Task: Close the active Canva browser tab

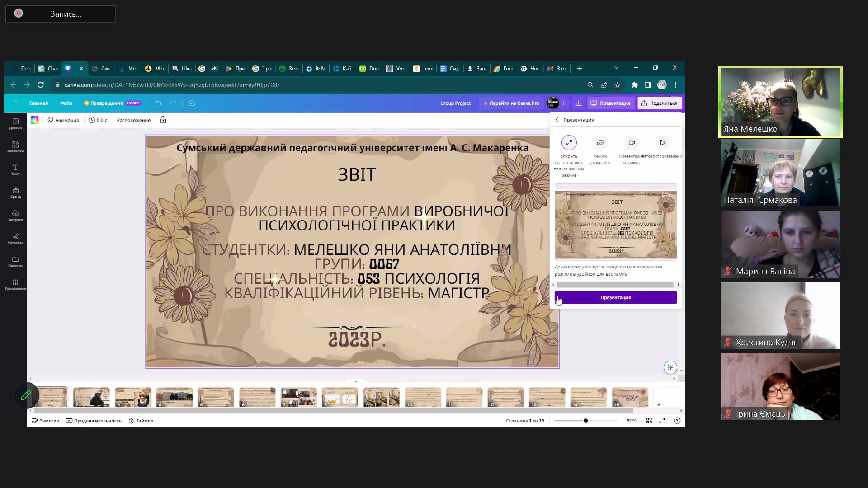Action: coord(81,69)
